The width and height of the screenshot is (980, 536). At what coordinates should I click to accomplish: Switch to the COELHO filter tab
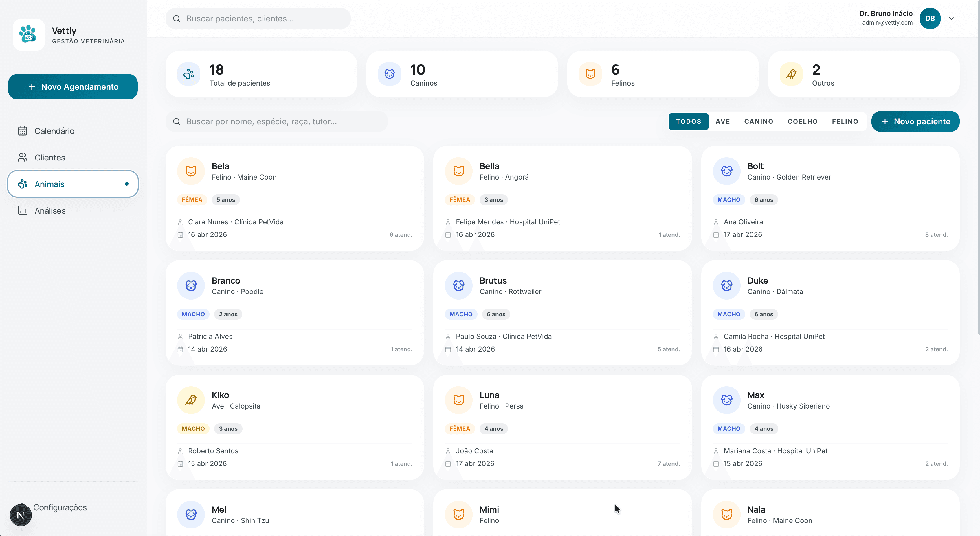(x=802, y=121)
